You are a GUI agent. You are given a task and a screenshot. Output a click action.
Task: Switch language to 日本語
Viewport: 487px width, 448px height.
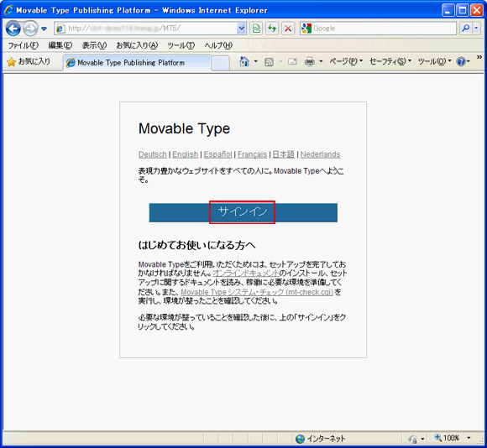283,154
